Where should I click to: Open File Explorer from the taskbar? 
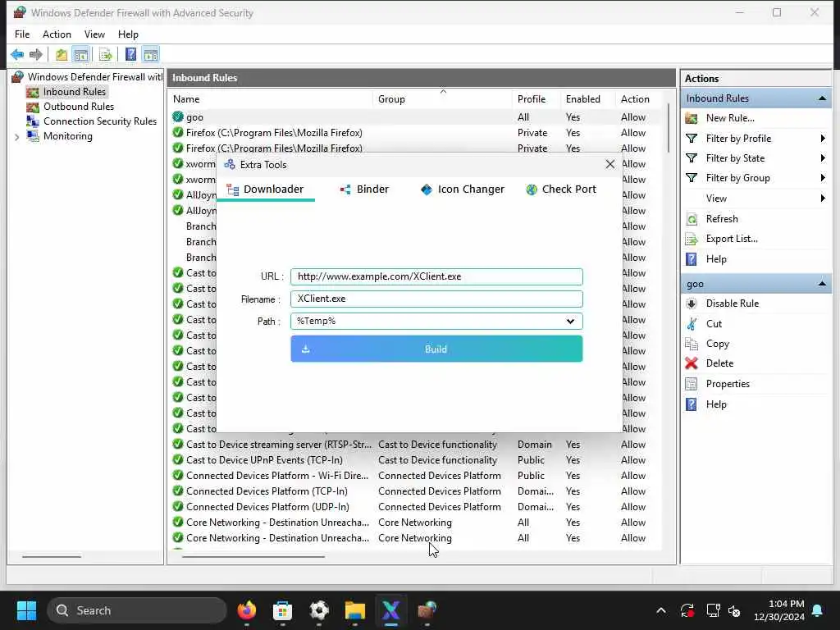[x=354, y=610]
